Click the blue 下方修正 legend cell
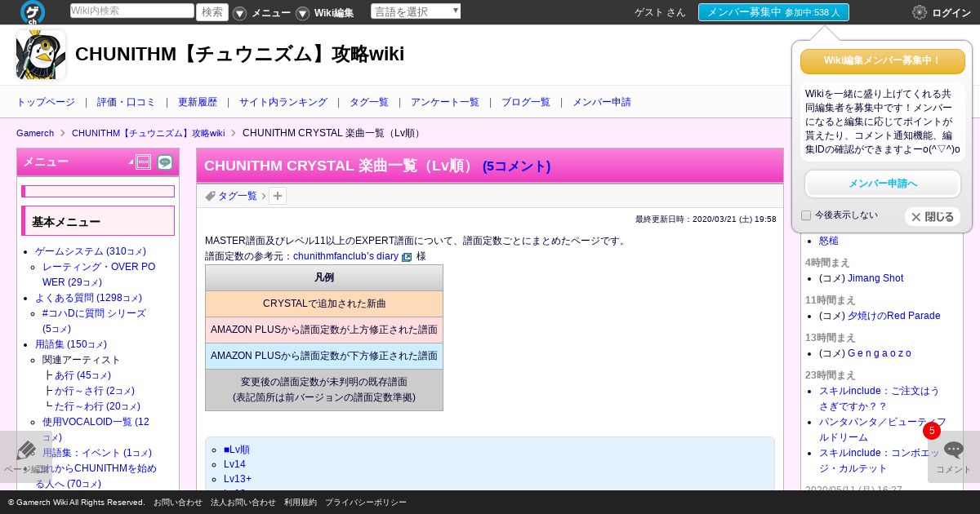The width and height of the screenshot is (980, 514). 324,356
